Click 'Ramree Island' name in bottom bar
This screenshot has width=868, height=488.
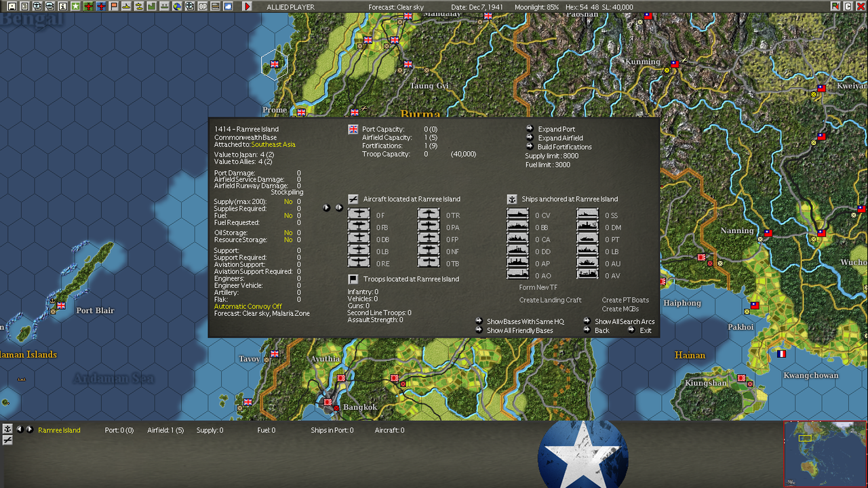coord(59,430)
